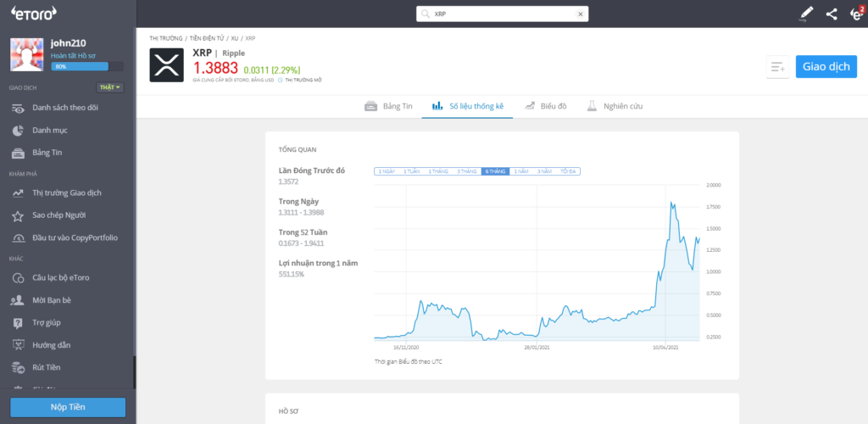
Task: Click the XRP logo image
Action: (167, 65)
